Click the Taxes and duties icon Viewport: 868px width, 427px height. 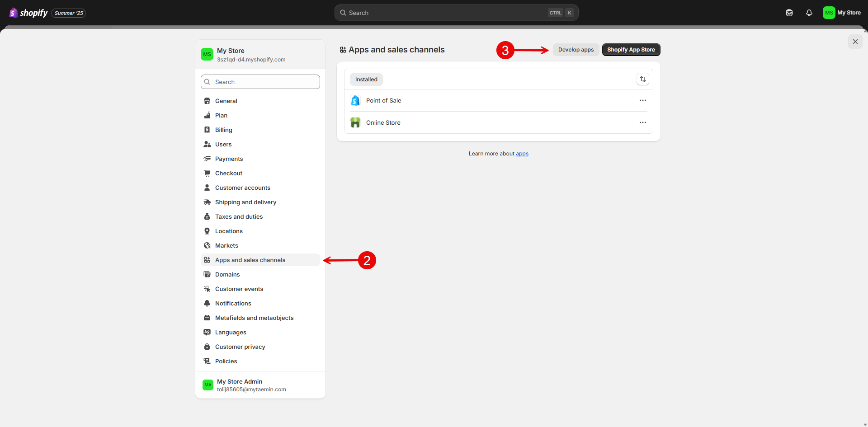[x=207, y=216]
